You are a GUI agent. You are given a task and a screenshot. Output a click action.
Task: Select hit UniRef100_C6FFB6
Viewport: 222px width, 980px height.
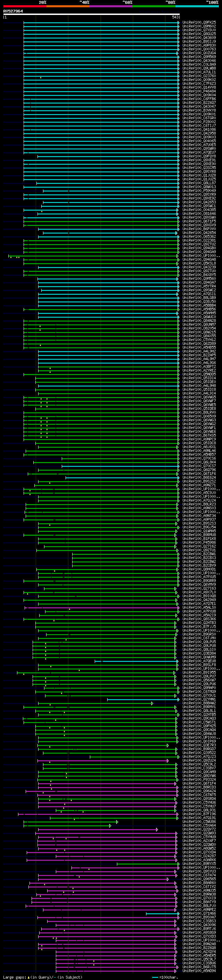pyautogui.click(x=199, y=99)
